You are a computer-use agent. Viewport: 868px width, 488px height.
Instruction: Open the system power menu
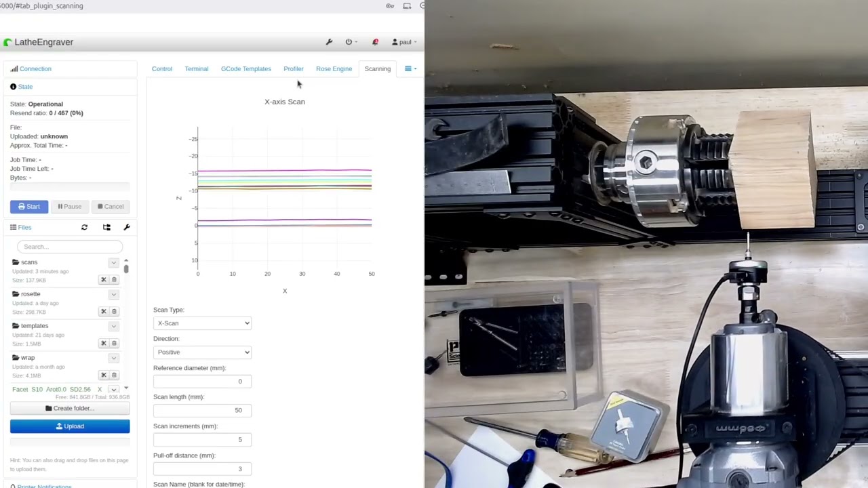(x=351, y=42)
